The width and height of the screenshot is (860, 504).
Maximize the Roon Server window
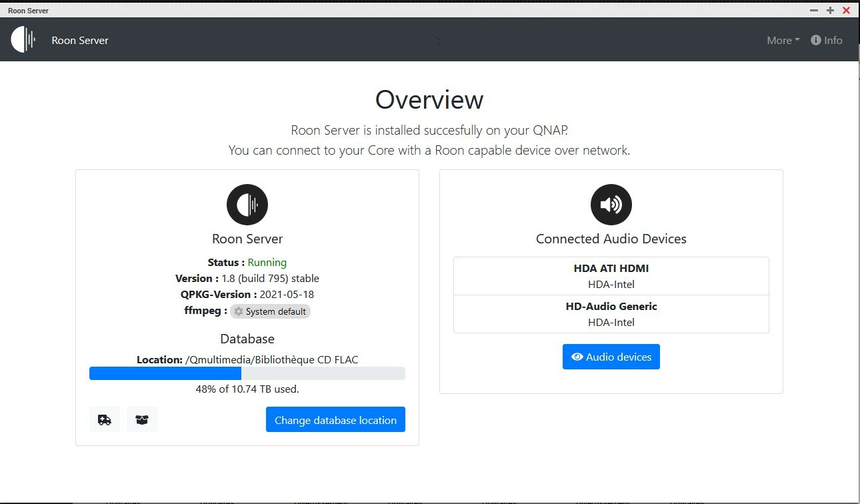tap(830, 10)
